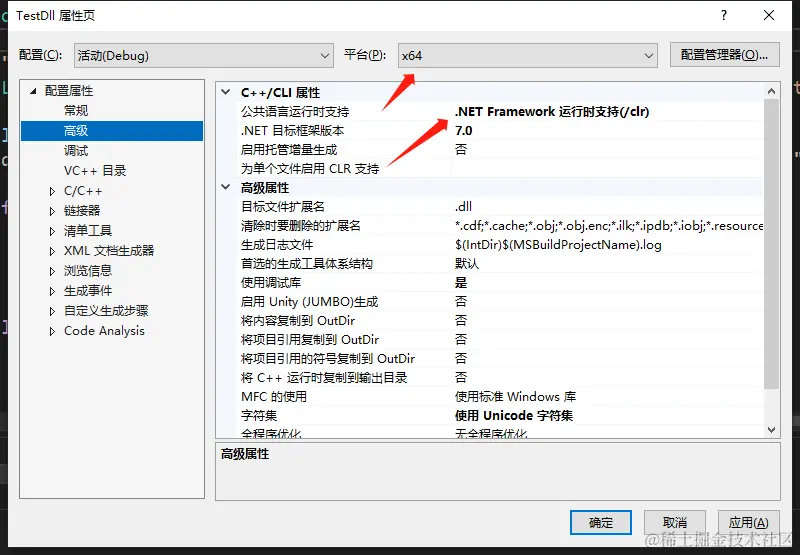Click the *.cdf;*.cache extensions value
The height and width of the screenshot is (555, 800).
[609, 225]
